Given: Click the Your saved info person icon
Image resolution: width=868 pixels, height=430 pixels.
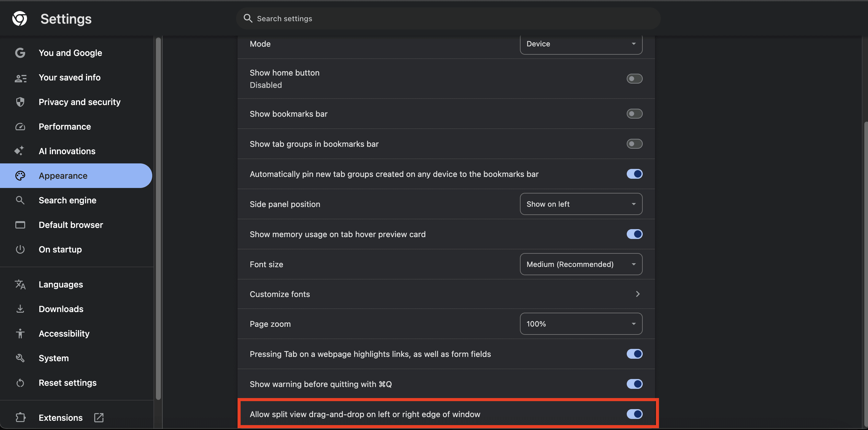Looking at the screenshot, I should click(20, 78).
